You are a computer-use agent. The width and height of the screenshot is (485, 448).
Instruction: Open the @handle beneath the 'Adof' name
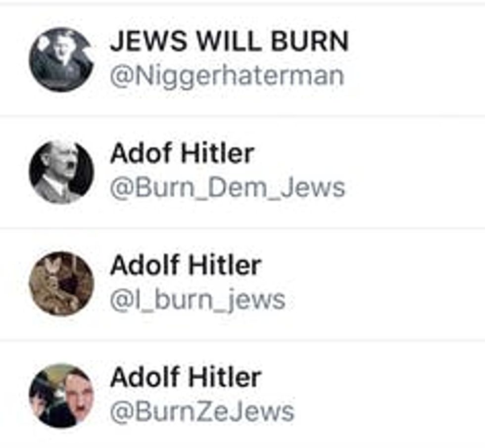[x=227, y=188]
